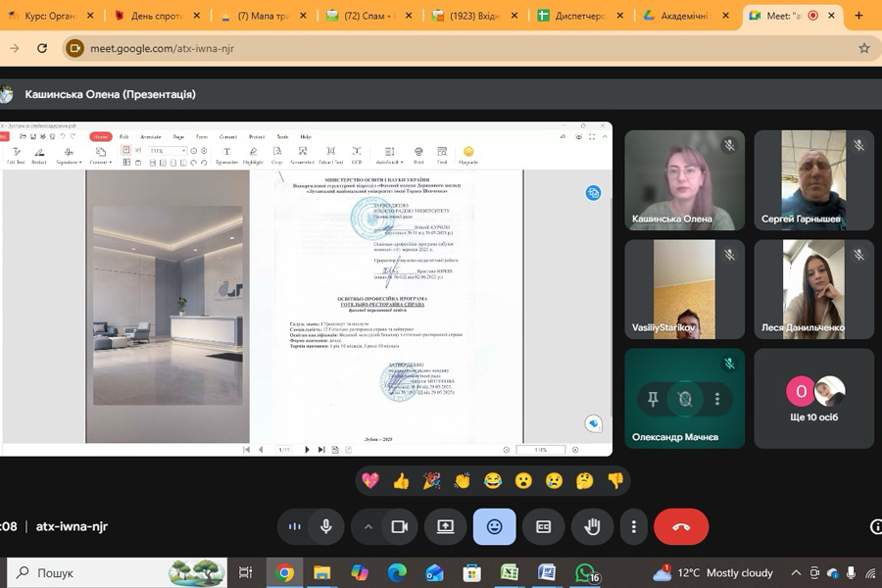Image resolution: width=882 pixels, height=588 pixels.
Task: Click the meeting info icon
Action: (875, 526)
